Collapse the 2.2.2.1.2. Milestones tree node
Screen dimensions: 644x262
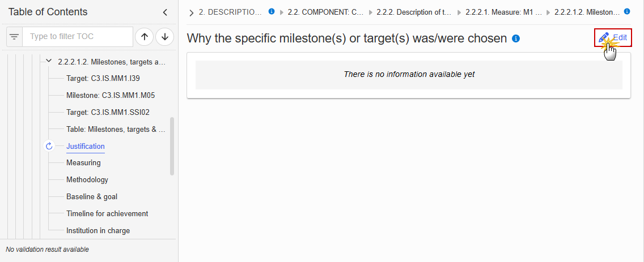click(x=49, y=62)
